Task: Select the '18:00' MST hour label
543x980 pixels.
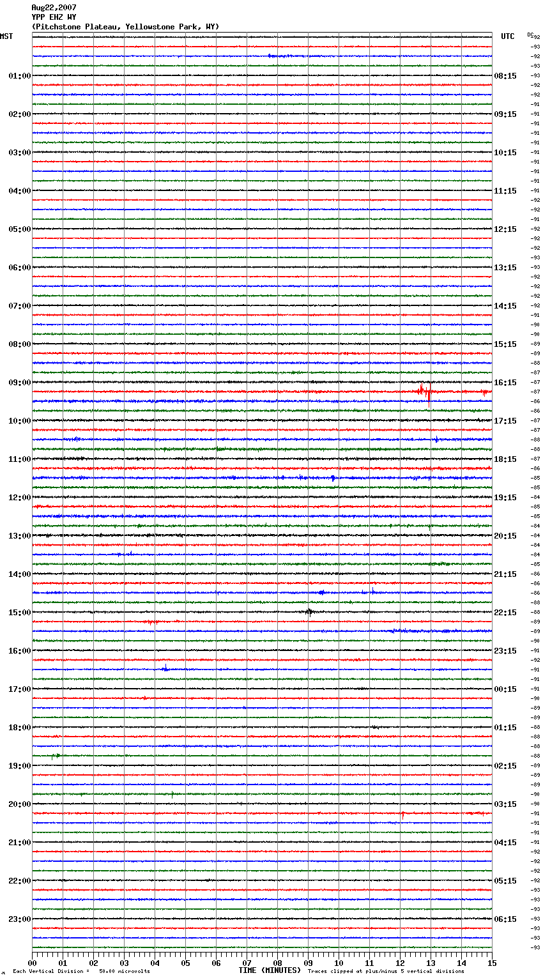Action: pos(19,728)
